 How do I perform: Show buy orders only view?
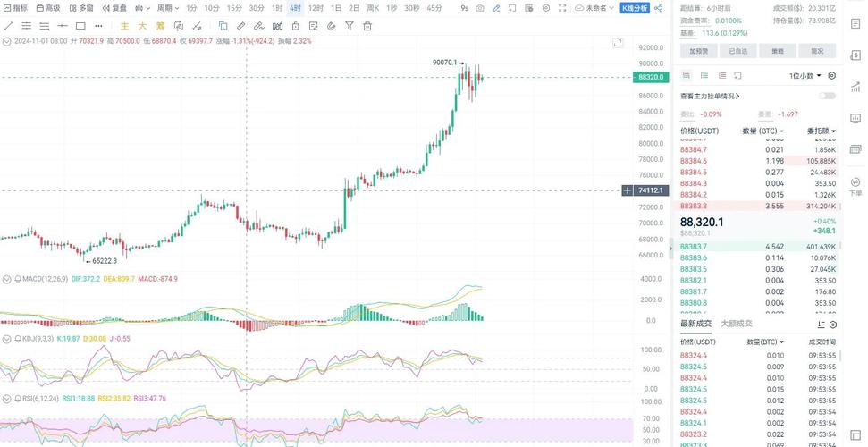coord(704,75)
